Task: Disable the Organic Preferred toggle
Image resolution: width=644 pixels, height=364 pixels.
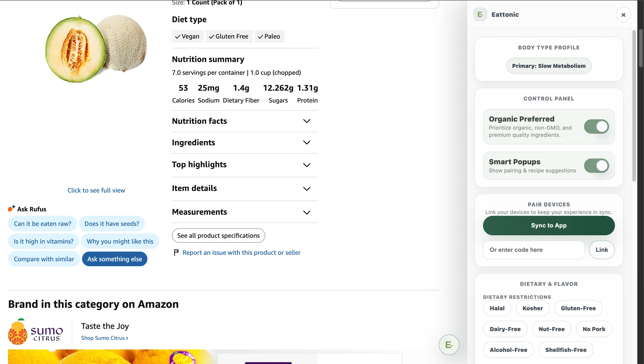Action: [597, 126]
